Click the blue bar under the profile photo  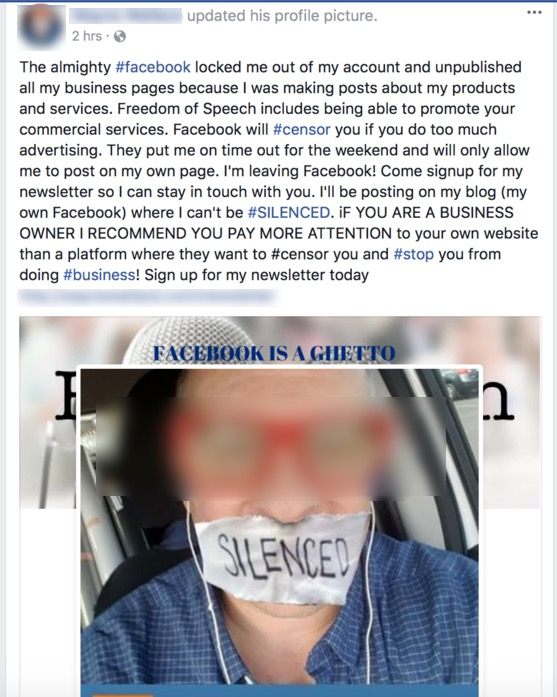point(280,690)
